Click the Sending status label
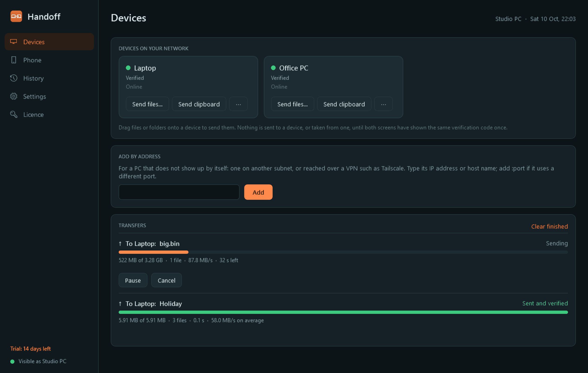 (x=557, y=244)
